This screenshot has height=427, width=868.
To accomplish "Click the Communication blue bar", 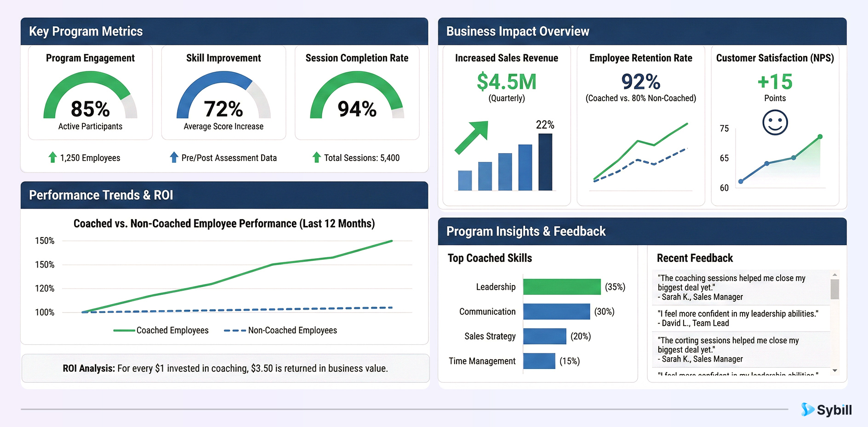I will click(x=556, y=312).
